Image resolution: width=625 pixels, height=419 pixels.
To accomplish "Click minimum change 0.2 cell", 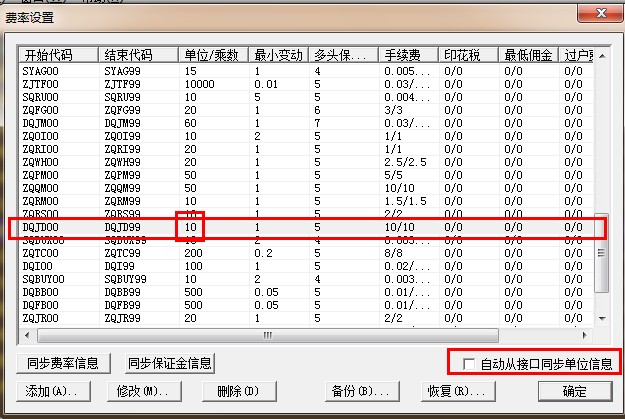I will coord(263,253).
